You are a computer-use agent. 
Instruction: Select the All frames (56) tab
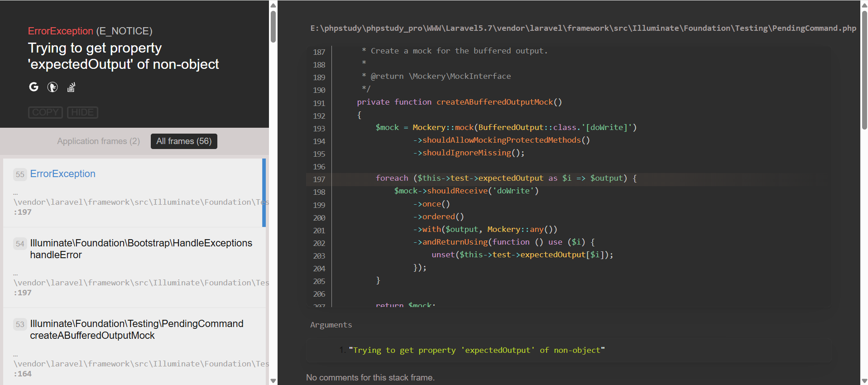tap(184, 141)
